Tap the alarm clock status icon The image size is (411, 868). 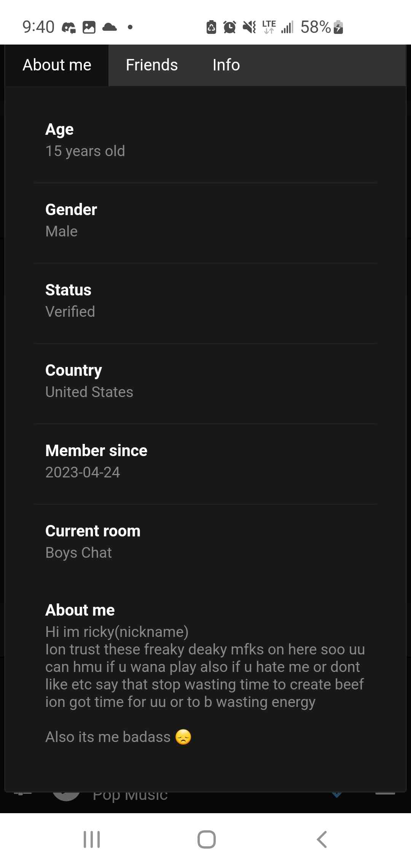[x=229, y=27]
